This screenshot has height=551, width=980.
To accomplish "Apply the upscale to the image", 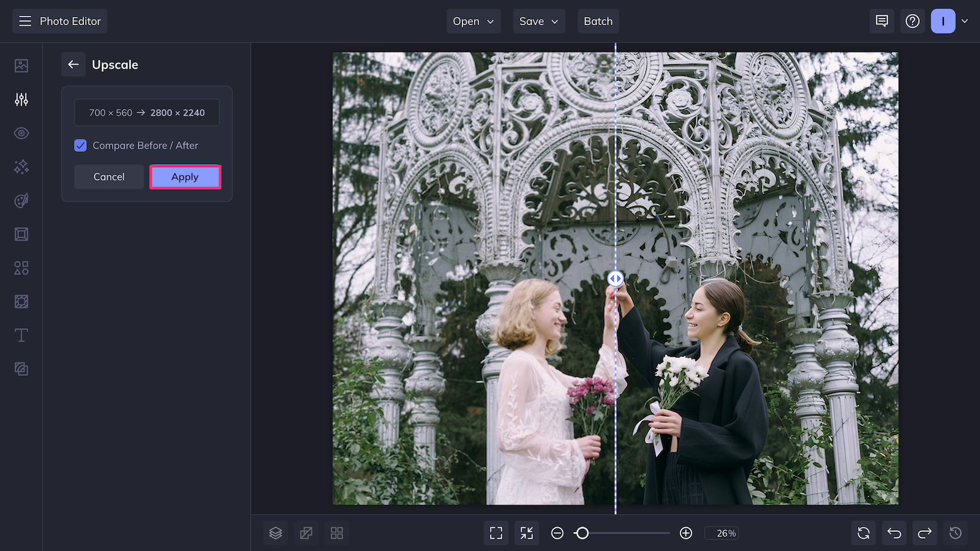I will click(x=184, y=176).
